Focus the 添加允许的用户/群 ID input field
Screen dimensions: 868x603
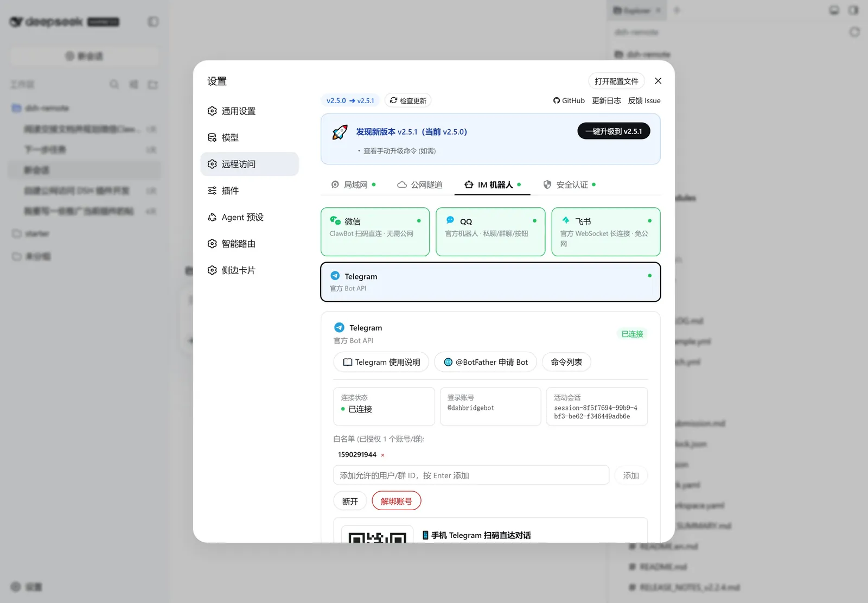pos(471,475)
